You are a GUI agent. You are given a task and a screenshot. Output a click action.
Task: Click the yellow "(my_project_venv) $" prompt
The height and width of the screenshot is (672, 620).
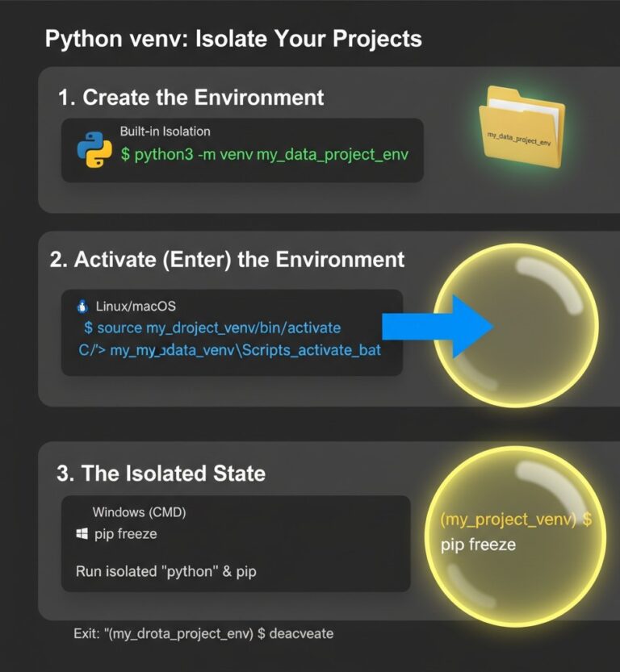516,520
